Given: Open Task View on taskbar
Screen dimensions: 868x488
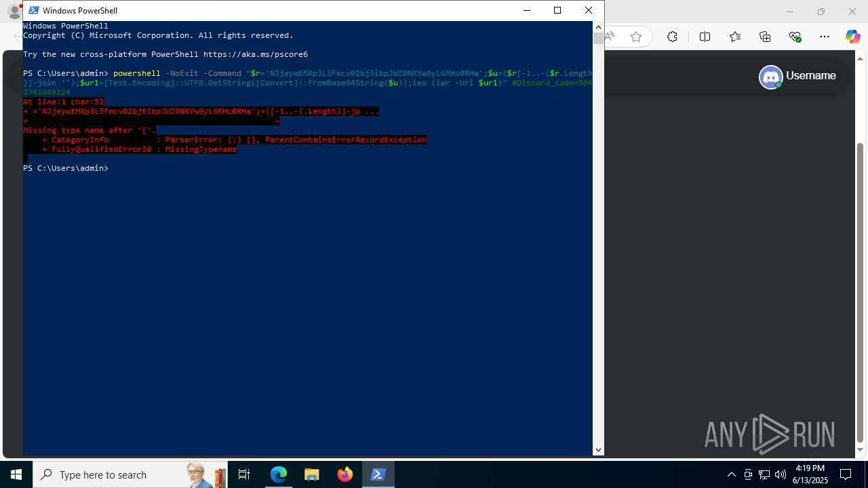Looking at the screenshot, I should [244, 474].
